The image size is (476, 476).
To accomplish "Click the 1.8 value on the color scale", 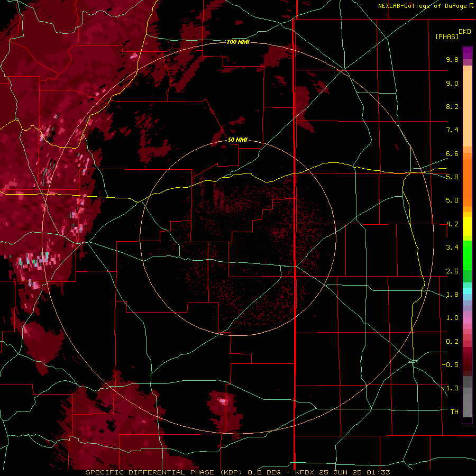I will point(452,295).
